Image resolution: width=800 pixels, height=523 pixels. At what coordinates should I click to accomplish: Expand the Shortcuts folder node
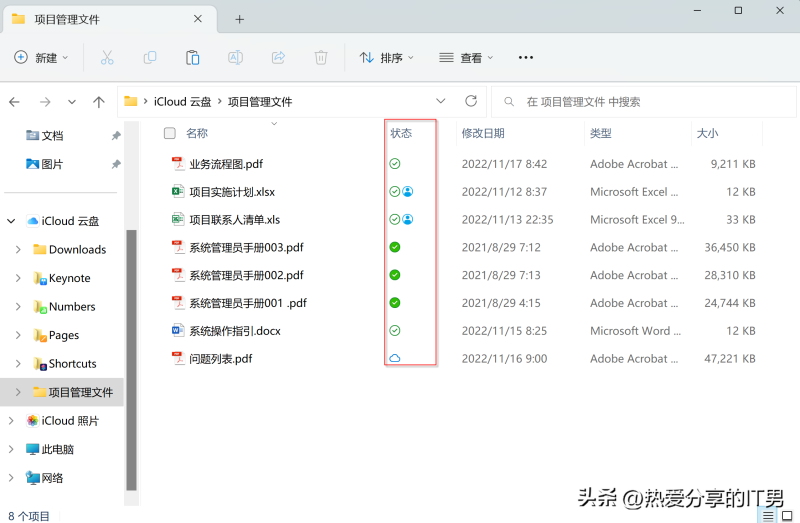pos(18,364)
